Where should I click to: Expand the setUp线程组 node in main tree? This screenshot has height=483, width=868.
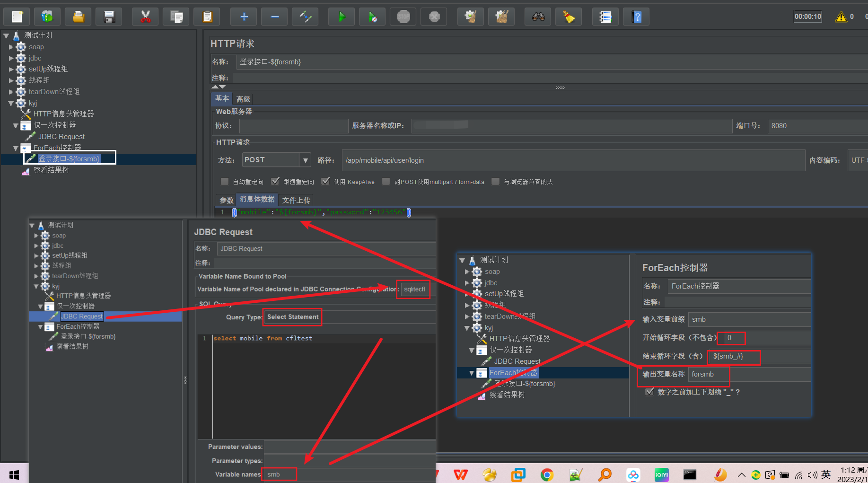11,69
